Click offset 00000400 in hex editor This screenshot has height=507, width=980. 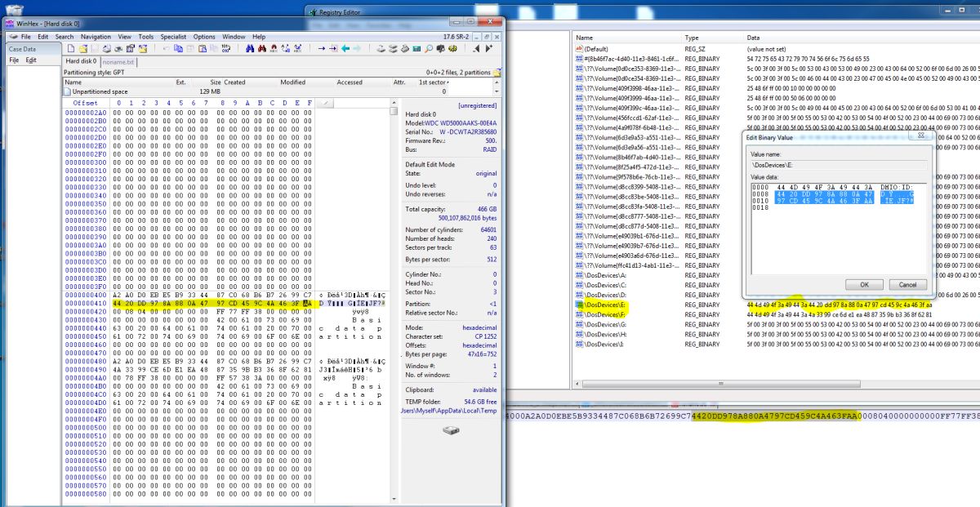point(85,294)
